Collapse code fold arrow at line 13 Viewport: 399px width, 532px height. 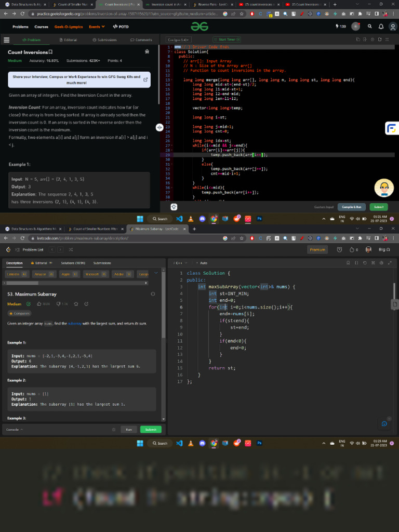tap(172, 80)
